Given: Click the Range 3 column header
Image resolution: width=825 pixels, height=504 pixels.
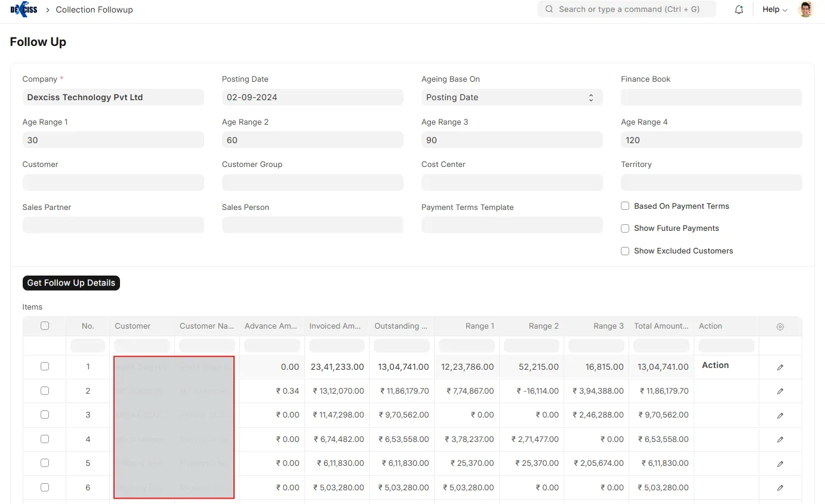Looking at the screenshot, I should (x=596, y=326).
